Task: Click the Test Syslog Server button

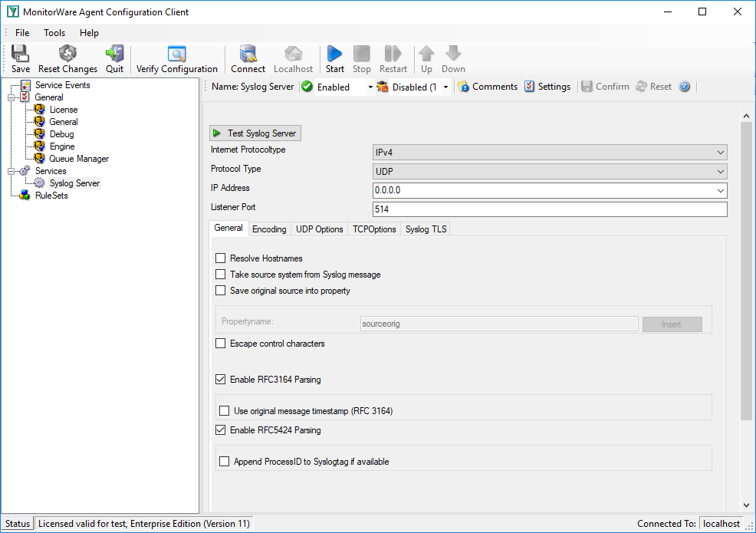Action: (x=255, y=133)
